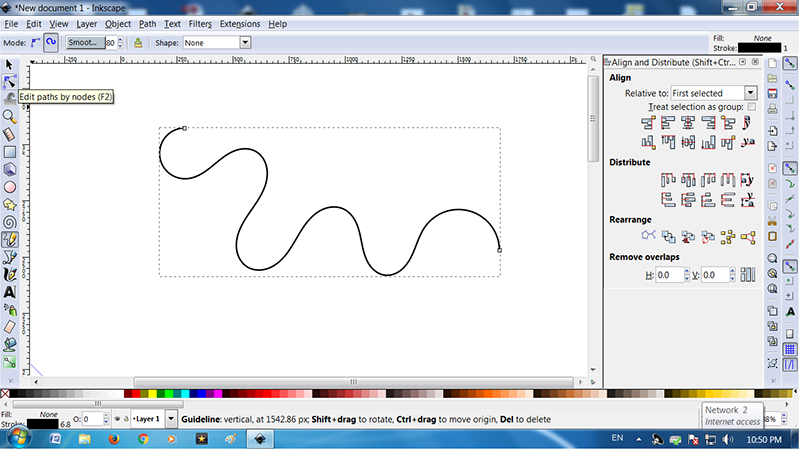Image resolution: width=800 pixels, height=451 pixels.
Task: Click the no-color X swatch in palette
Action: click(x=5, y=393)
